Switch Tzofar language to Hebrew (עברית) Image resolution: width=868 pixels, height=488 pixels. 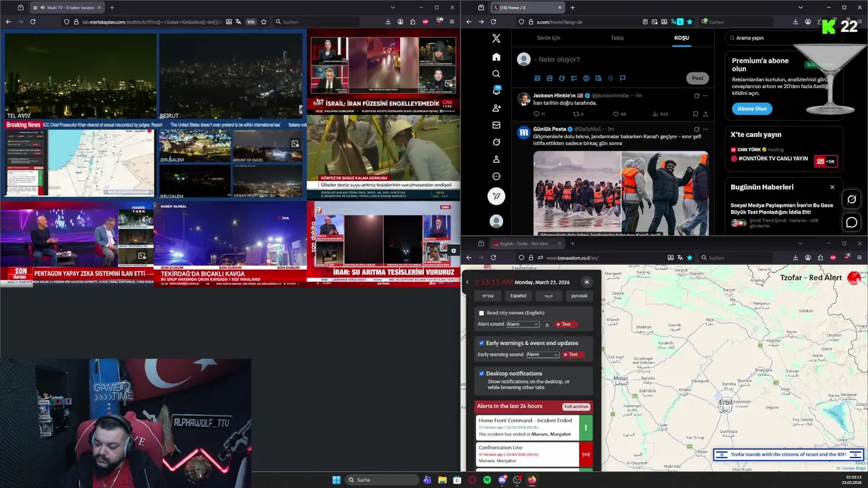pos(488,296)
